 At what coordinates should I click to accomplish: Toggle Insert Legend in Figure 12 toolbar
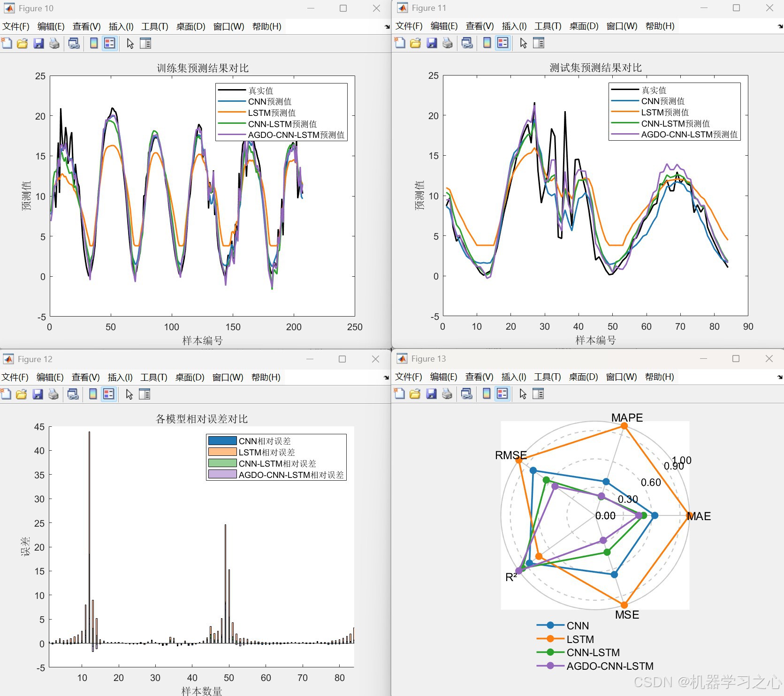pyautogui.click(x=109, y=394)
